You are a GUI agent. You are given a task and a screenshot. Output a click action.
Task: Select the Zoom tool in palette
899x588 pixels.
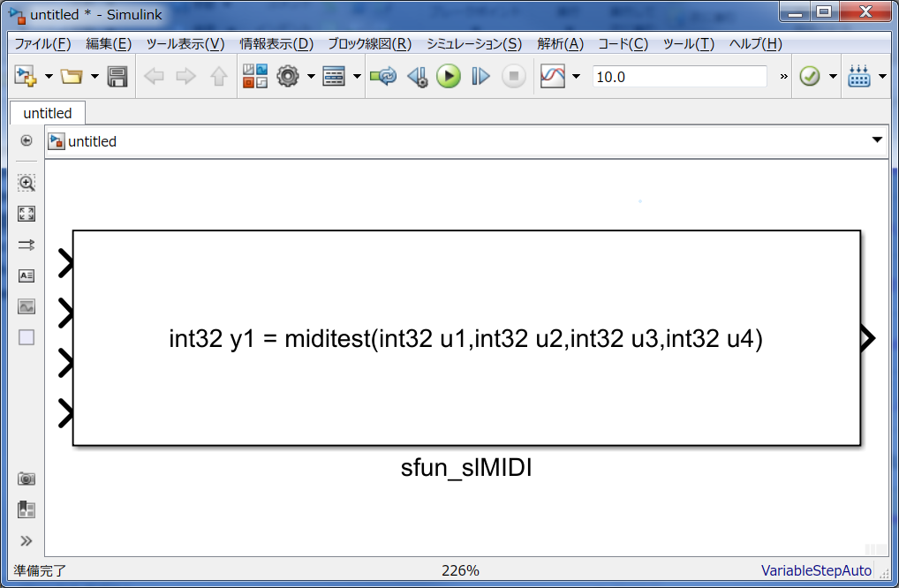pyautogui.click(x=26, y=183)
